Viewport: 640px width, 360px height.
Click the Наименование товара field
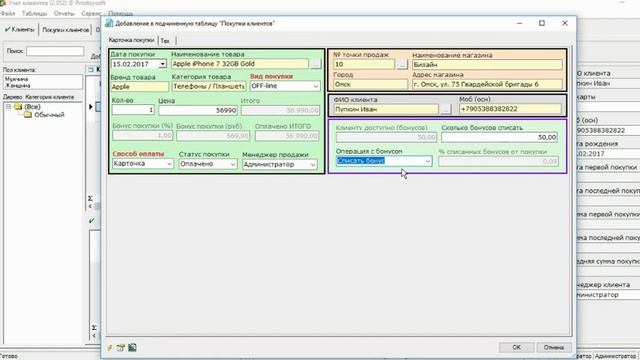click(x=240, y=64)
